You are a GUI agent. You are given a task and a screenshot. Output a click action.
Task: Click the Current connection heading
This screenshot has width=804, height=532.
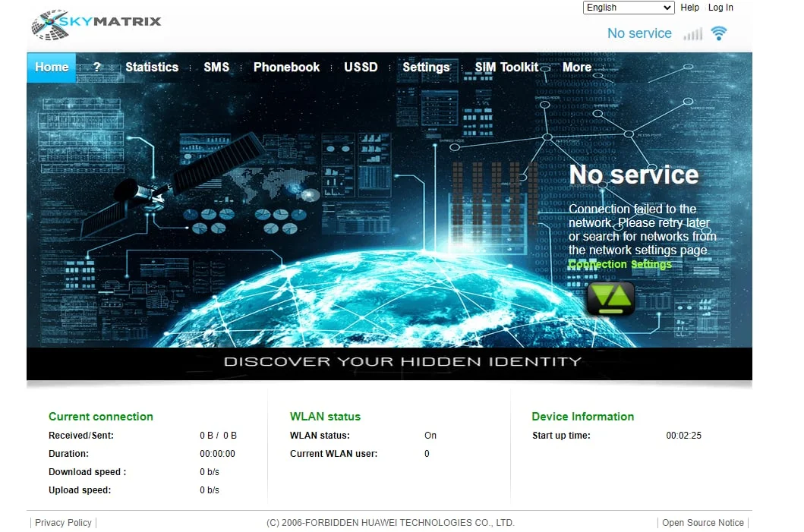click(x=100, y=417)
